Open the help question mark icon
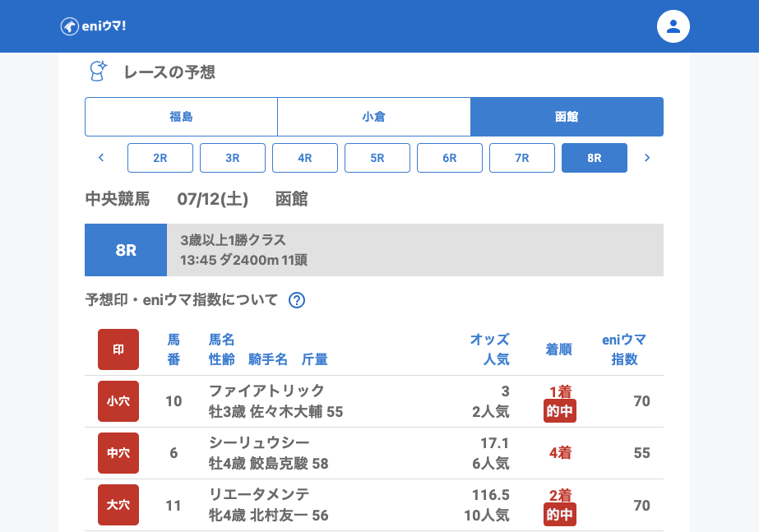The width and height of the screenshot is (759, 532). tap(297, 300)
